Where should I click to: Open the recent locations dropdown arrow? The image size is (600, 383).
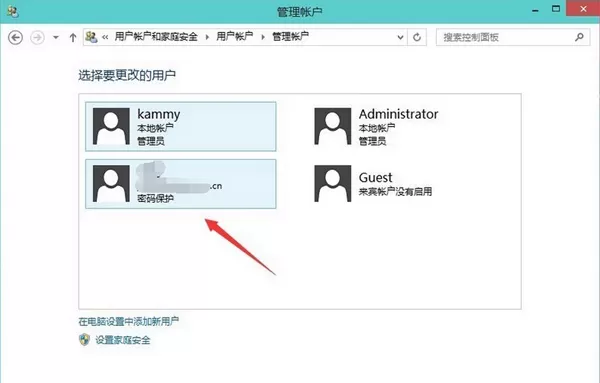click(56, 37)
